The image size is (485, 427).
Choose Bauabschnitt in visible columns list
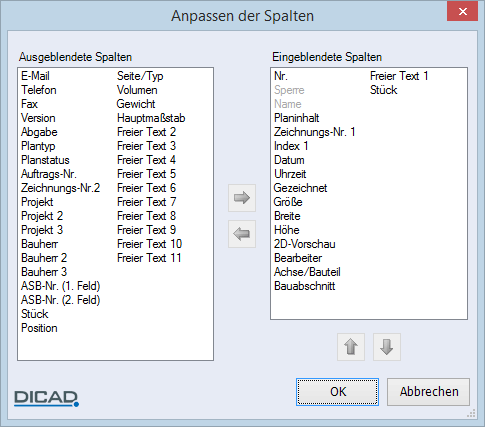click(x=304, y=286)
